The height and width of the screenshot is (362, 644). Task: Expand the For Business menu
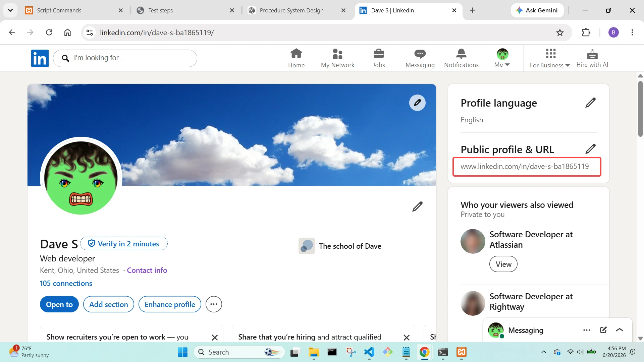(550, 58)
